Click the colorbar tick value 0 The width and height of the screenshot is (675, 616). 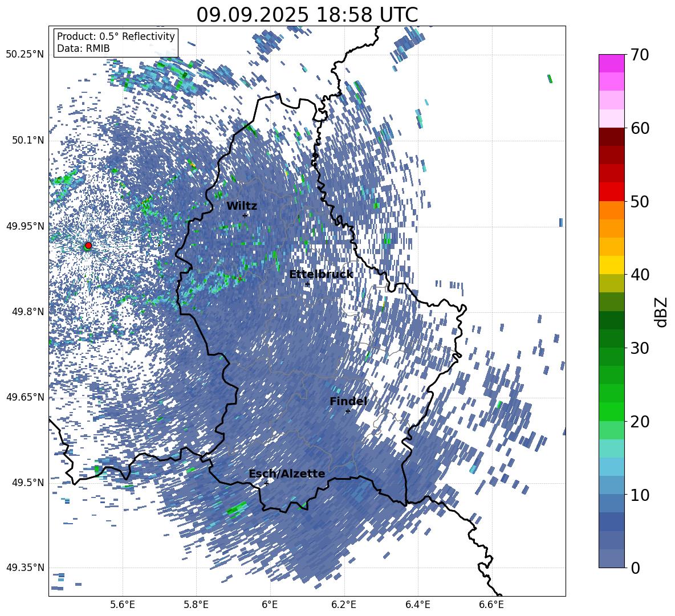point(635,568)
